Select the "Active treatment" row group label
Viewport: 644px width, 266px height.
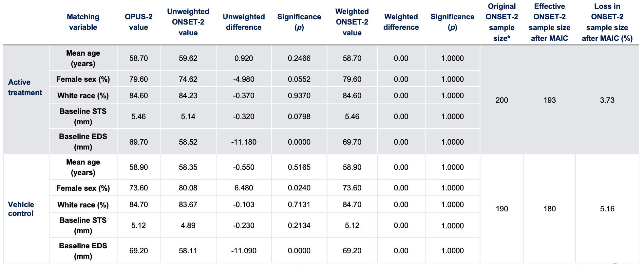point(25,87)
